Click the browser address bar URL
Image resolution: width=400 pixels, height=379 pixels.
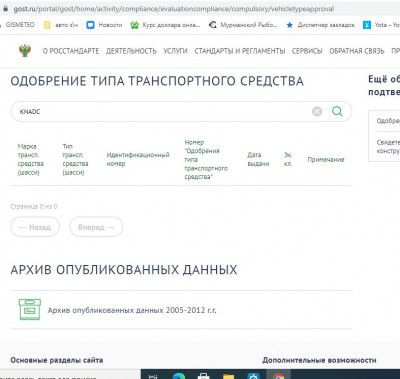173,9
